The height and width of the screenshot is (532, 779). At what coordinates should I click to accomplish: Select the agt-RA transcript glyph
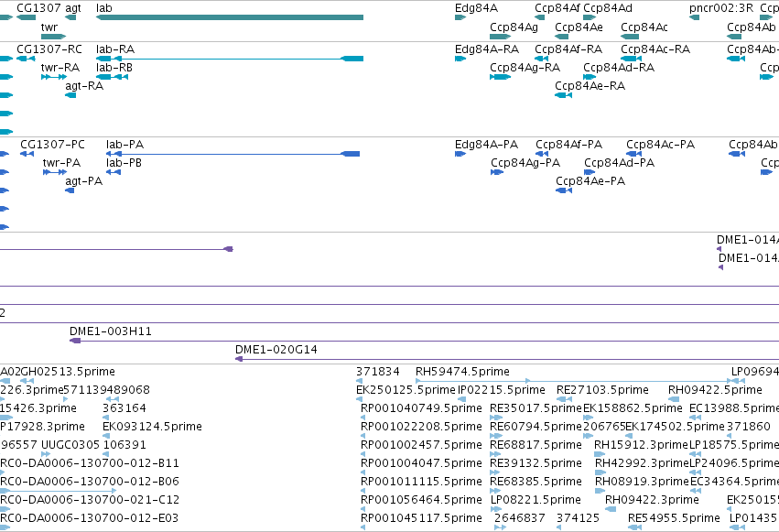point(70,95)
